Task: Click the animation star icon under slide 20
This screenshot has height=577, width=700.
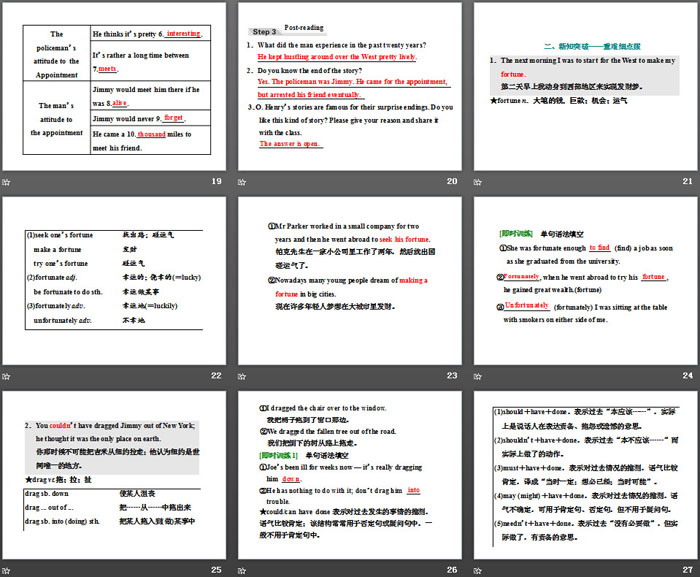Action: pyautogui.click(x=241, y=181)
